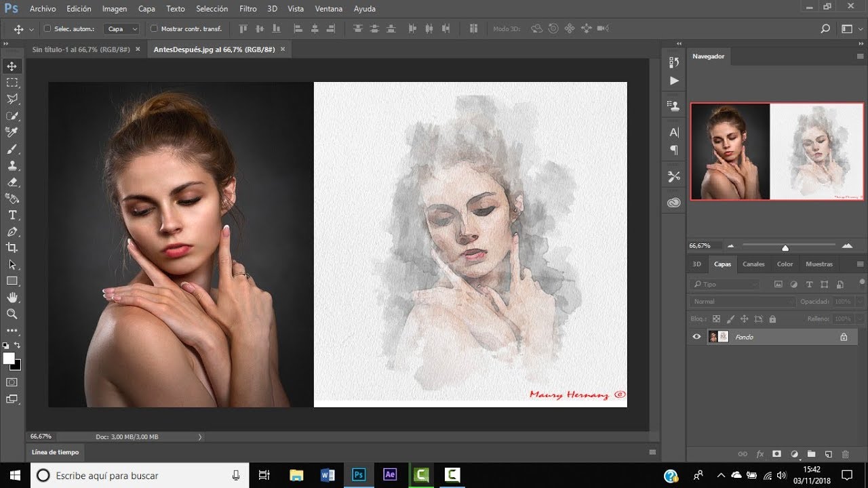Open the layer filter Tipo dropdown
Screen dimensions: 868x488
pyautogui.click(x=725, y=285)
